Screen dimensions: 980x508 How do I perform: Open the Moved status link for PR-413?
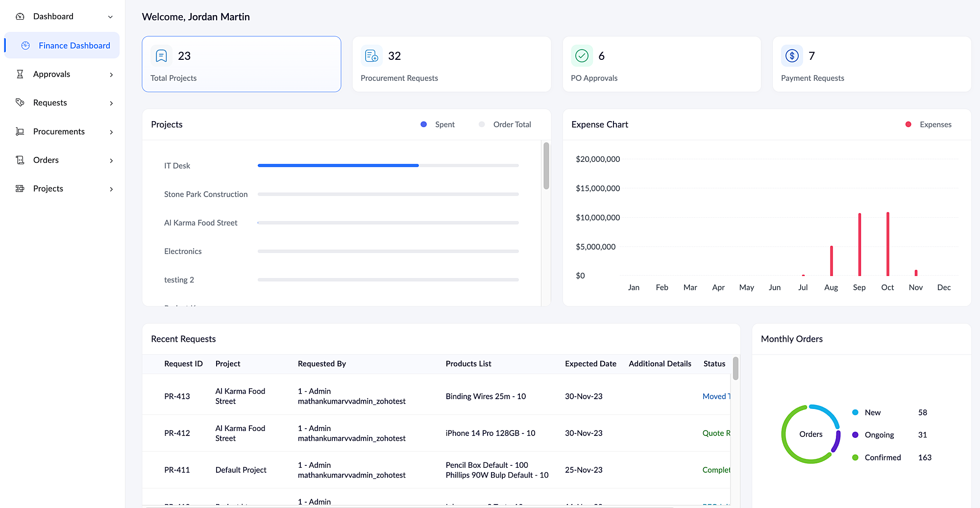pos(716,396)
